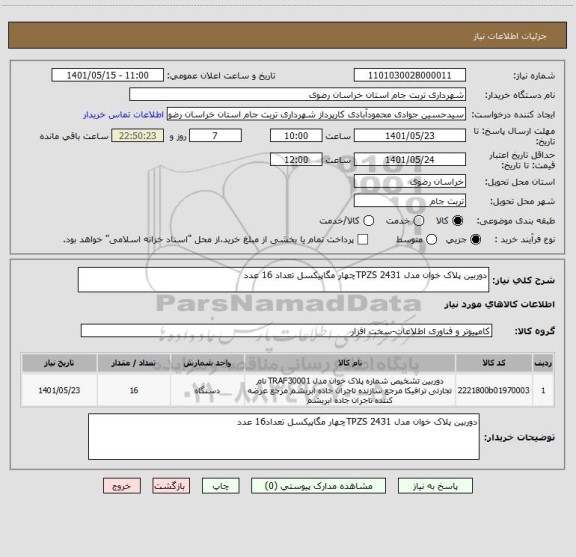This screenshot has height=557, width=576.
Task: Click the request creator name field
Action: coord(316,114)
